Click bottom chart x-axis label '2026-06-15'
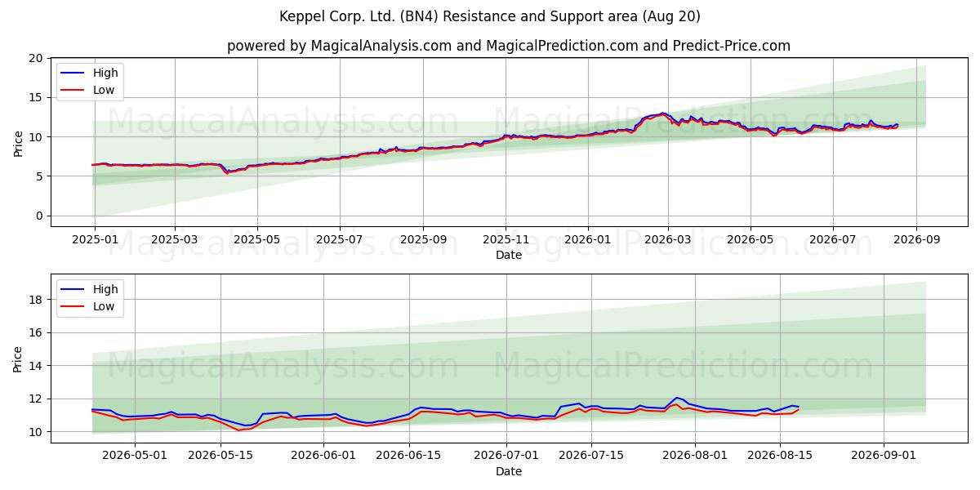The image size is (980, 490). click(409, 456)
